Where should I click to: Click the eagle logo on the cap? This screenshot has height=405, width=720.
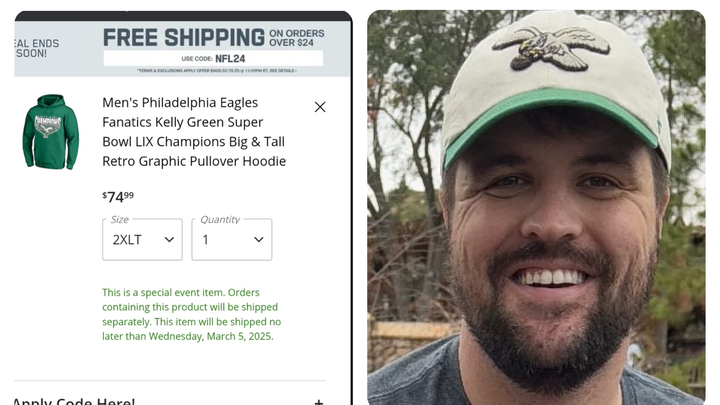[554, 47]
